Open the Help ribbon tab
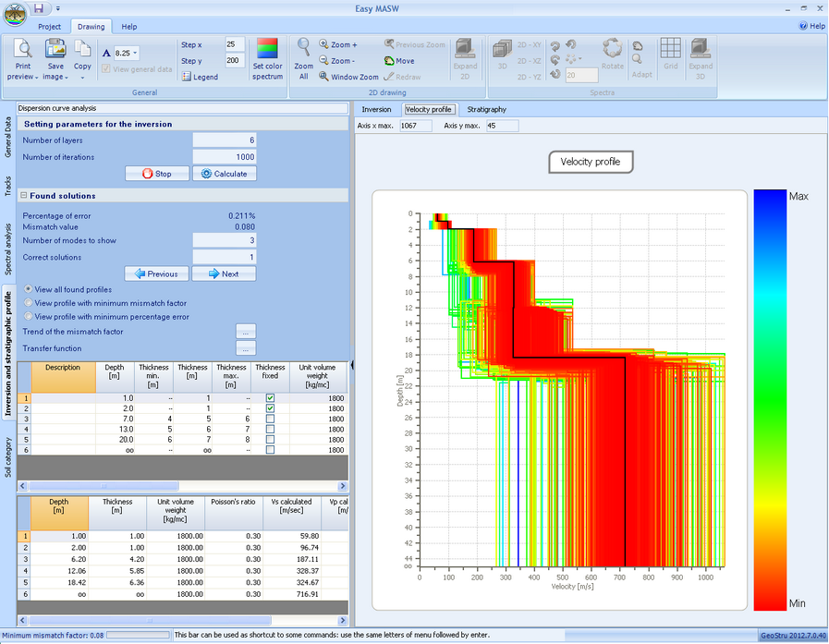Image resolution: width=829 pixels, height=644 pixels. pyautogui.click(x=129, y=27)
